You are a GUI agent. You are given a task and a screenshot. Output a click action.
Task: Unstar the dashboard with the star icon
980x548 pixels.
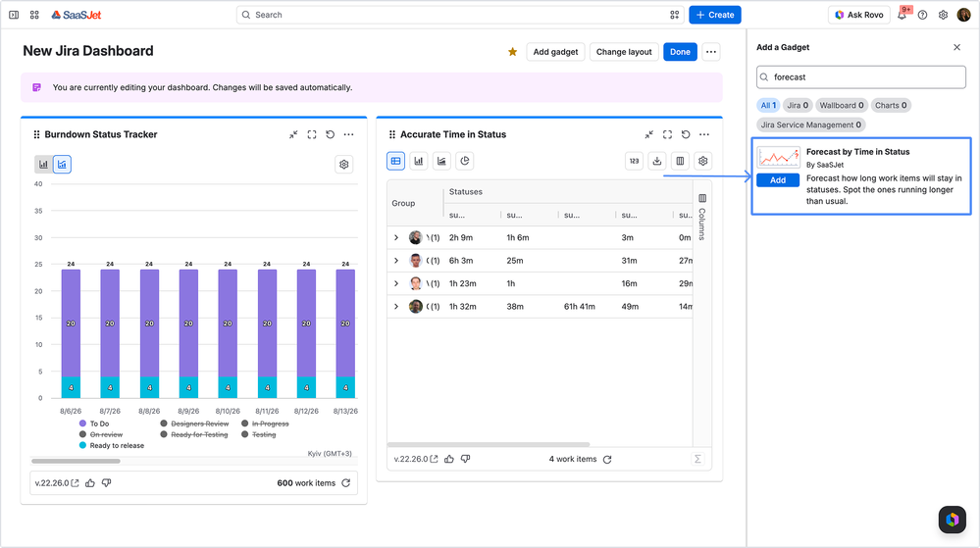point(512,52)
